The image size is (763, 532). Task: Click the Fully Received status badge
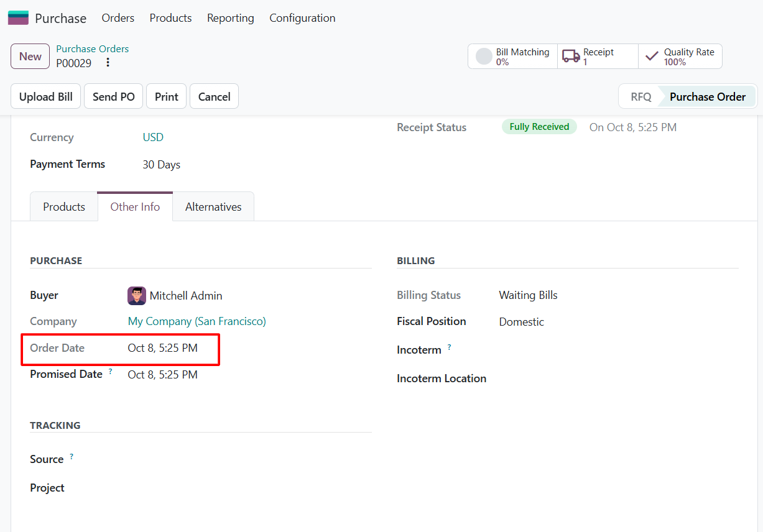[539, 127]
